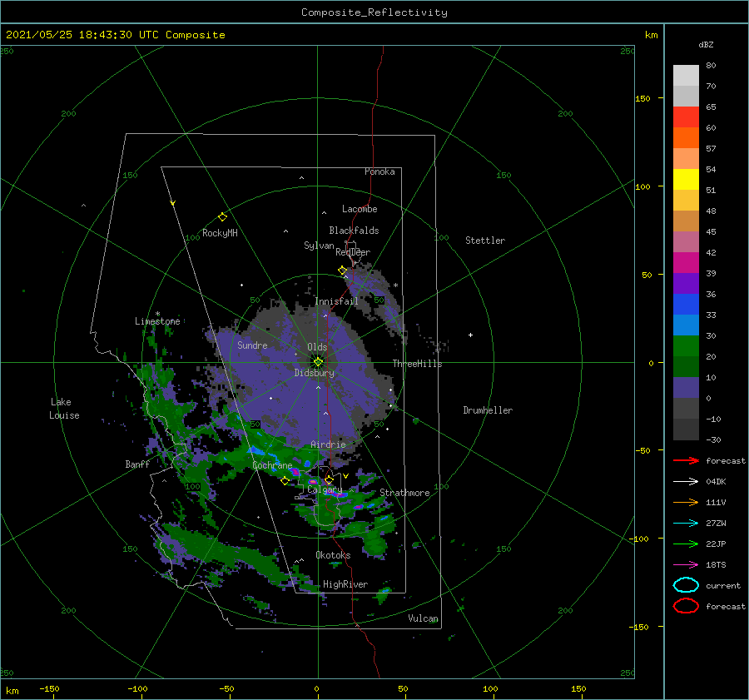Click the Cochrane city label
This screenshot has height=700, width=749.
tap(272, 465)
